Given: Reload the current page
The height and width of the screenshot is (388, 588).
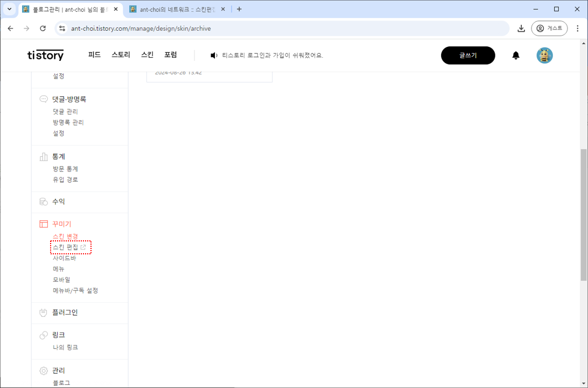Looking at the screenshot, I should (43, 29).
